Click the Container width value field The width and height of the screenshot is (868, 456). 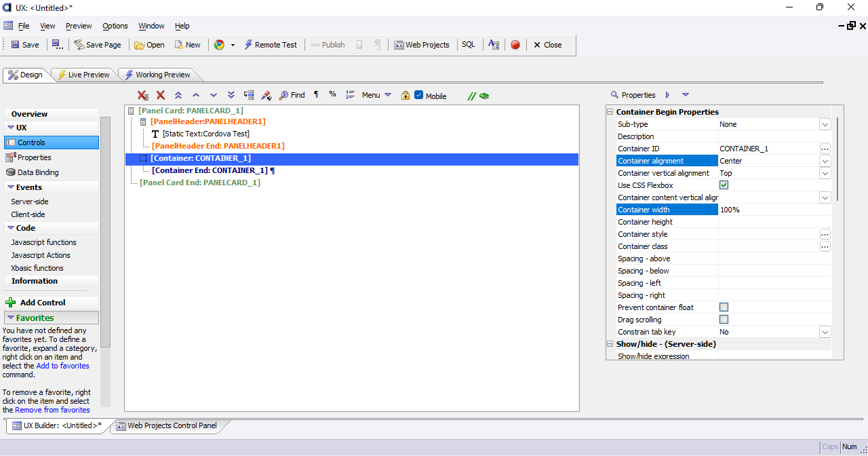click(x=775, y=210)
